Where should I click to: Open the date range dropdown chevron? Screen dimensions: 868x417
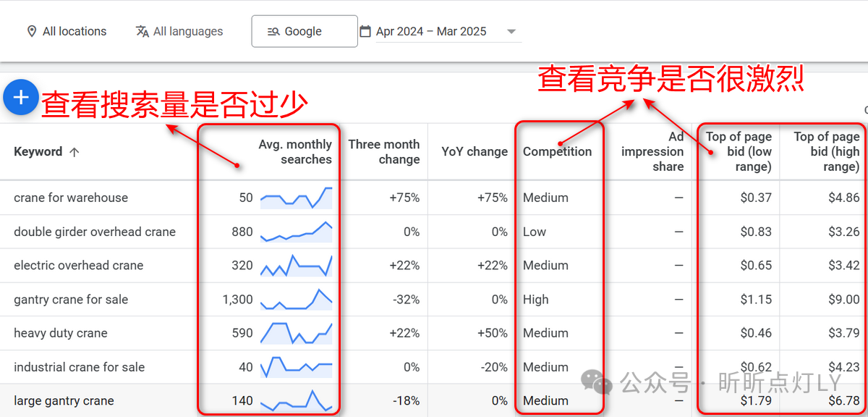tap(511, 31)
